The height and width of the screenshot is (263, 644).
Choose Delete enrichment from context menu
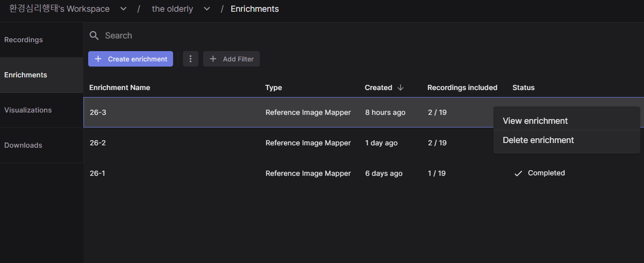[567, 140]
